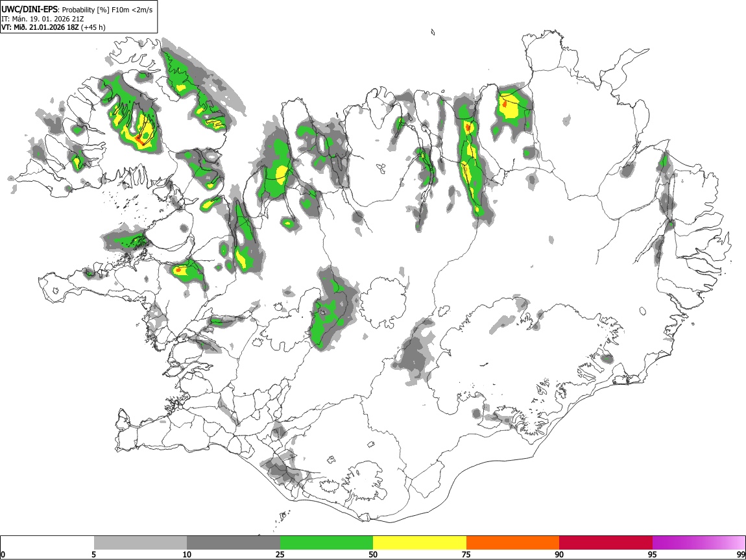Click the '(+45 h)' forecast offset text
This screenshot has width=746, height=560.
click(x=93, y=27)
